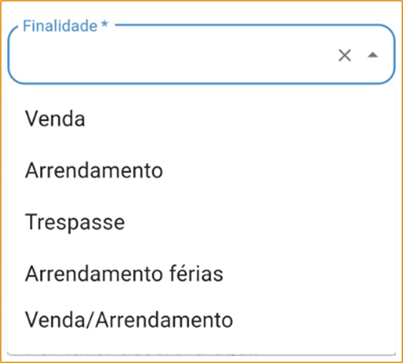Select the combined Venda/Arrendamento entry
Image resolution: width=403 pixels, height=363 pixels.
(201, 320)
